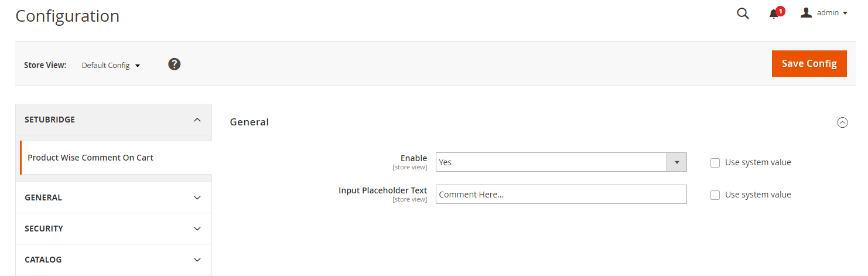The width and height of the screenshot is (868, 276).
Task: Expand the GENERAL configuration section
Action: [197, 197]
